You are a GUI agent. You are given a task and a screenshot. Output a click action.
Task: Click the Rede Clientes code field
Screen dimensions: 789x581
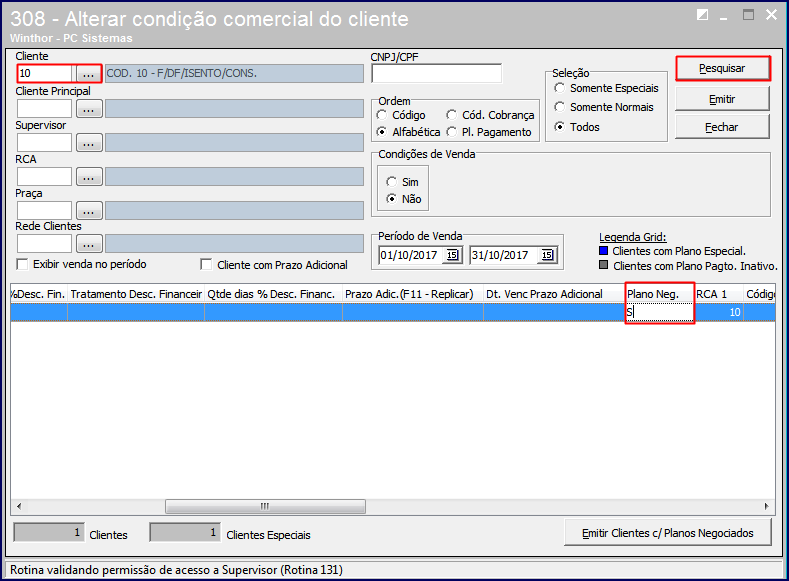point(45,244)
